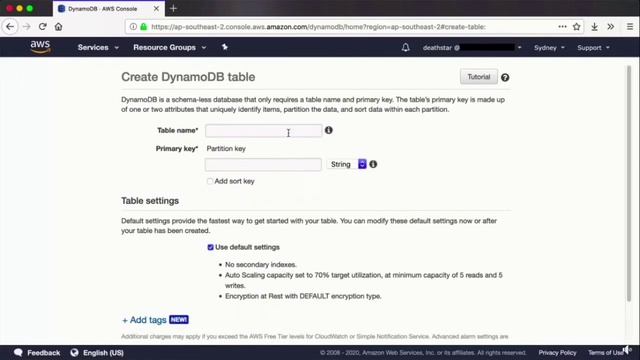
Task: Click the Feedback speech bubble icon
Action: (x=18, y=353)
